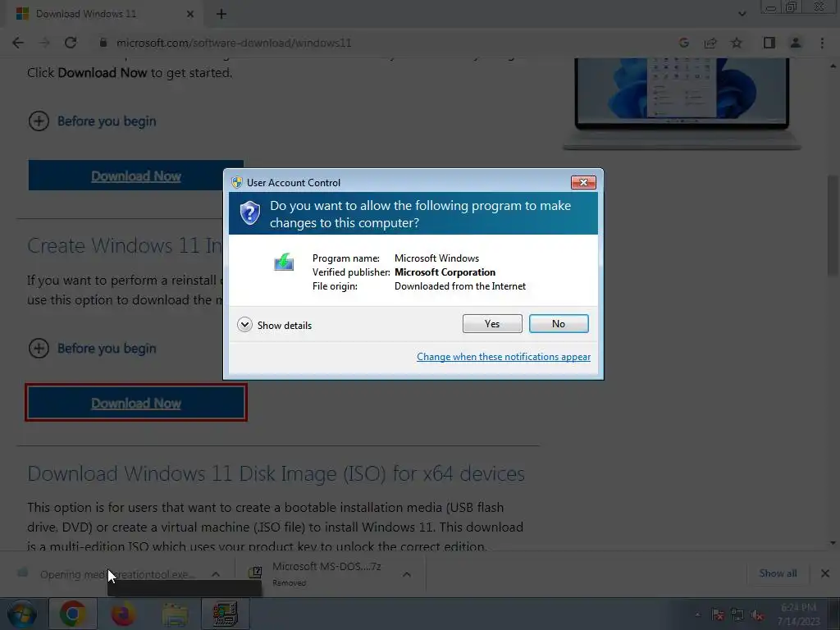Click Chrome icon in taskbar

point(72,614)
